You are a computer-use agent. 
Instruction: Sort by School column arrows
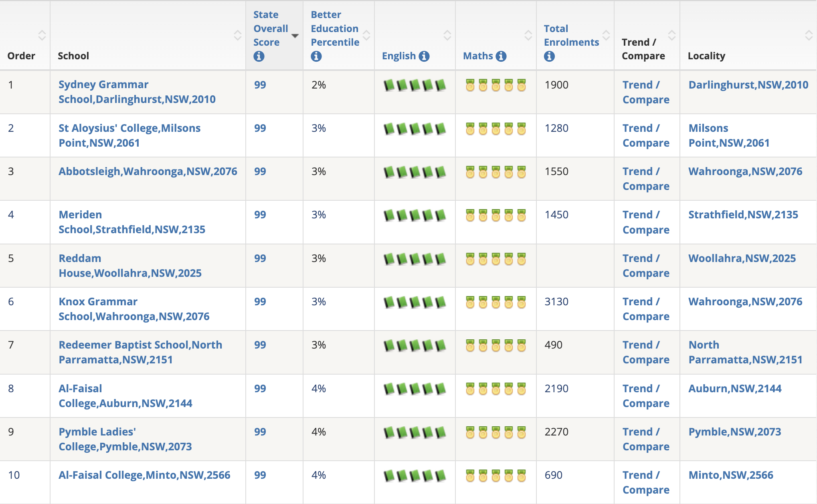[238, 35]
